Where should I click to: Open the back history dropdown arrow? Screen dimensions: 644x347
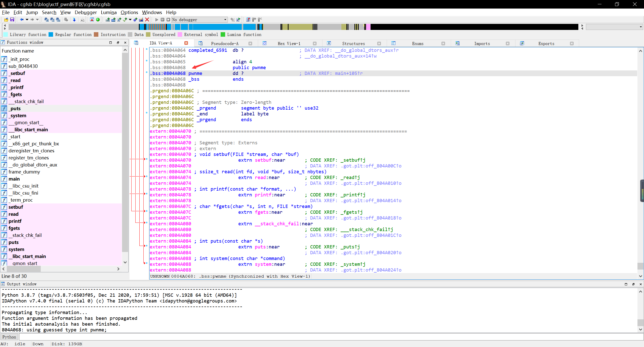coord(27,20)
